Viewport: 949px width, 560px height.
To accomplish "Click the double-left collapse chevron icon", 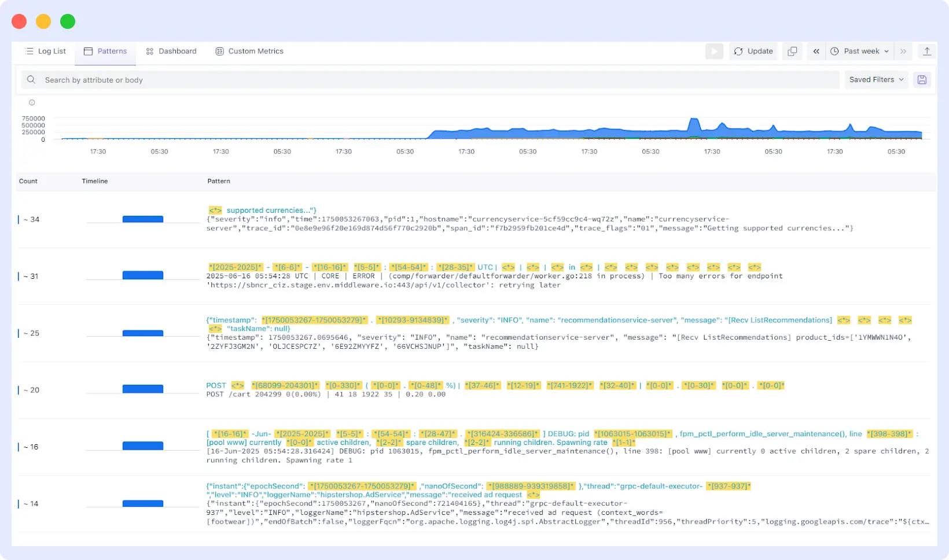I will tap(816, 51).
